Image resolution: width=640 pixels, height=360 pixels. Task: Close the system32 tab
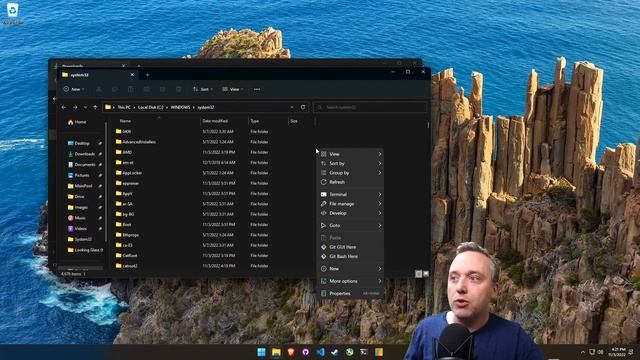click(132, 75)
